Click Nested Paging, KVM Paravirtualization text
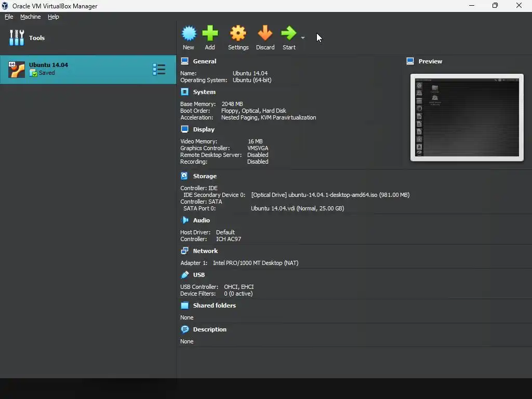This screenshot has height=399, width=532. click(x=269, y=117)
